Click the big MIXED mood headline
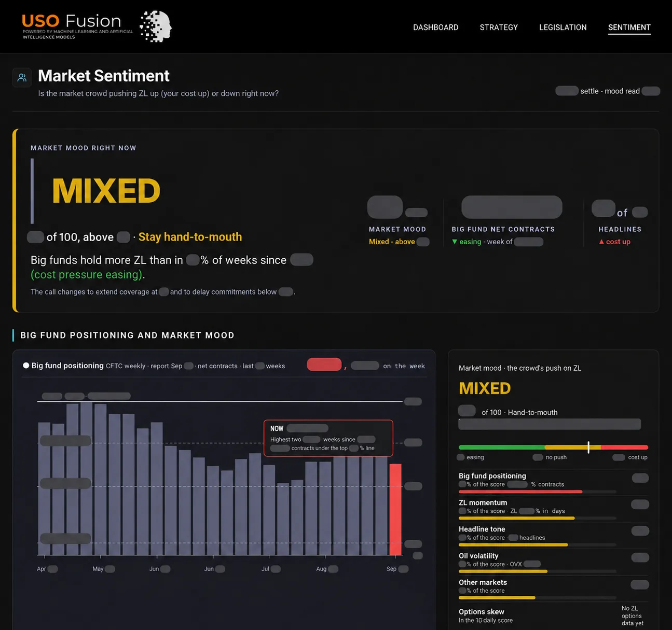Screen dimensions: 672x630 (x=106, y=191)
